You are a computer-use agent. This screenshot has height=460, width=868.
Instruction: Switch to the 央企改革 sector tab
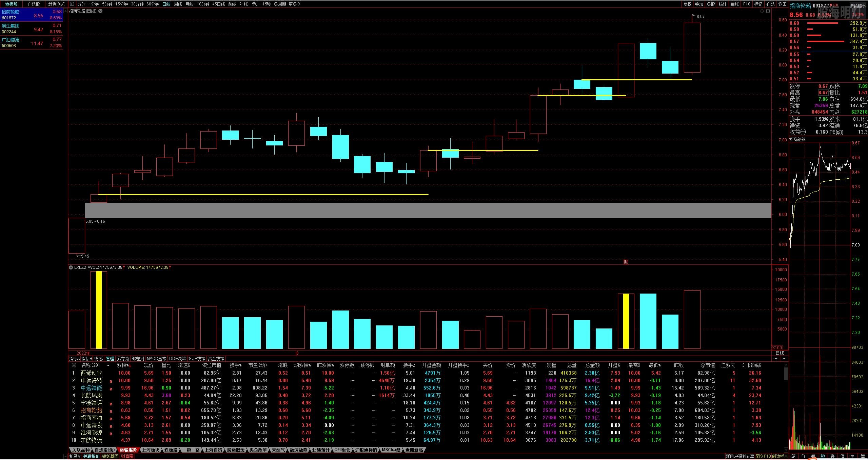(258, 450)
